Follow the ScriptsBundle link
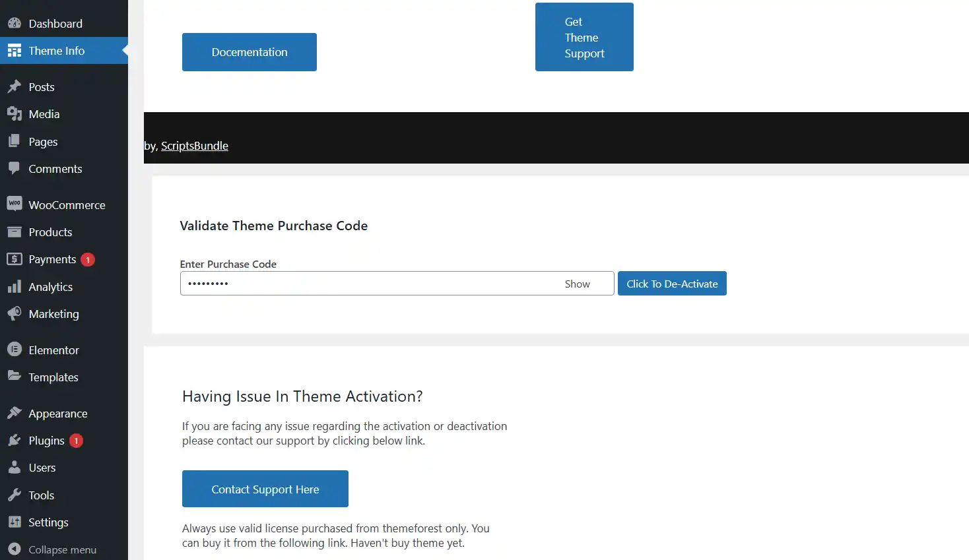 pos(195,146)
